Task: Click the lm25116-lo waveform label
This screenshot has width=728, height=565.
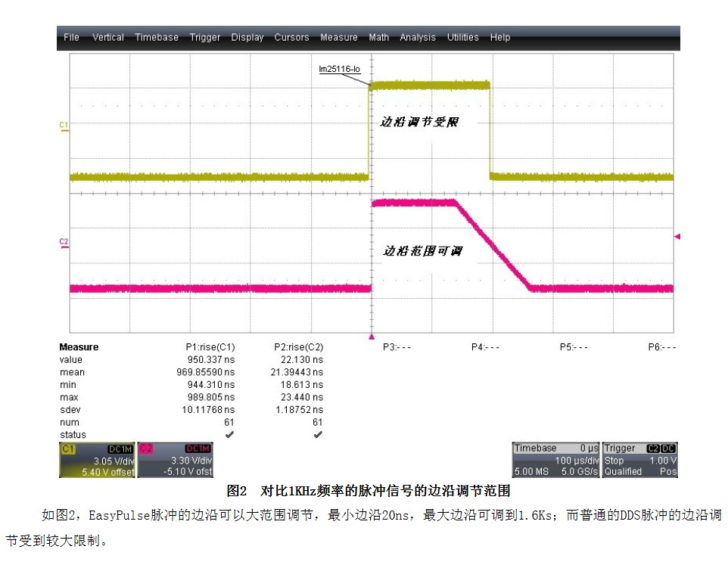Action: 340,69
